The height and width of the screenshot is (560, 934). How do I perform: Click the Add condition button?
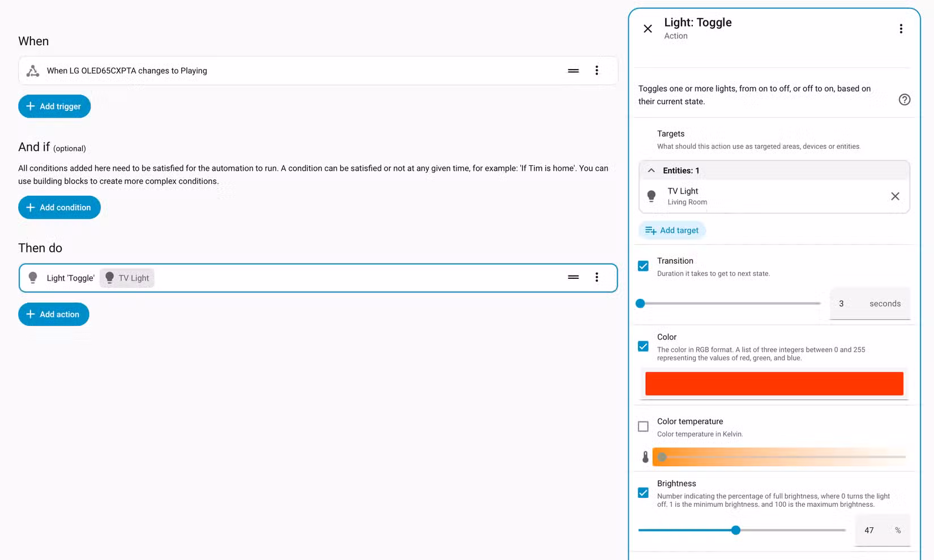[59, 207]
